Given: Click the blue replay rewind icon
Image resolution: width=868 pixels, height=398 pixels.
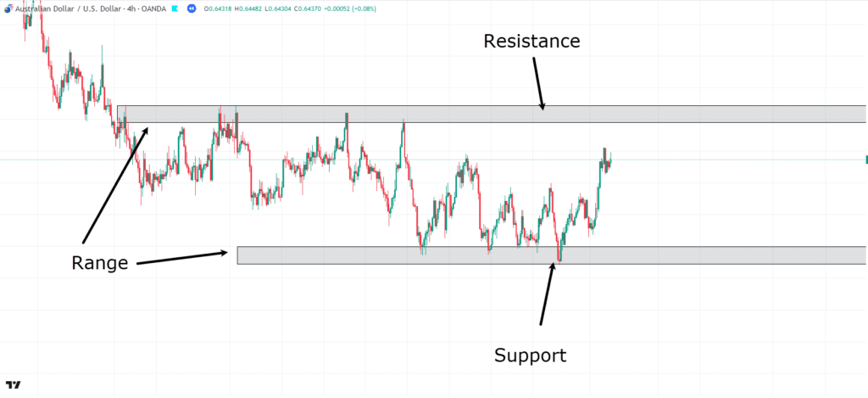Looking at the screenshot, I should (192, 8).
